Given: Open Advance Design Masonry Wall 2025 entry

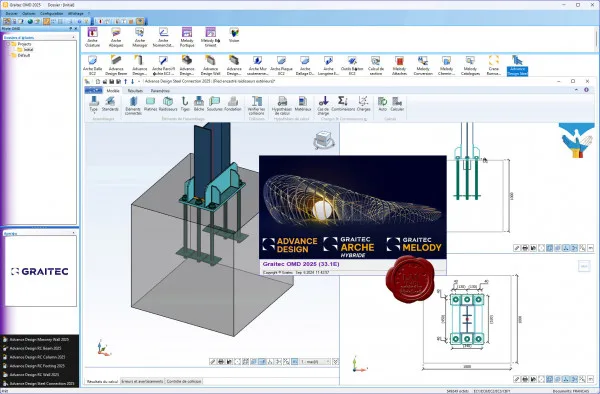Looking at the screenshot, I should [x=36, y=339].
